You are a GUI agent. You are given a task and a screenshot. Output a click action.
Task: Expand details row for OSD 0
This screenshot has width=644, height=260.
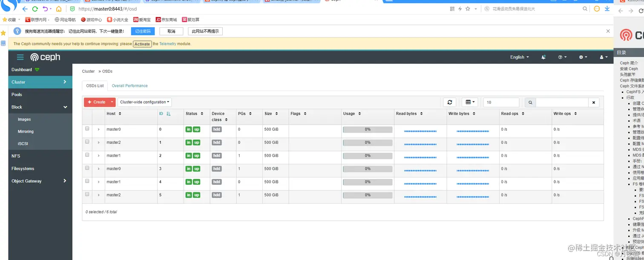point(98,129)
